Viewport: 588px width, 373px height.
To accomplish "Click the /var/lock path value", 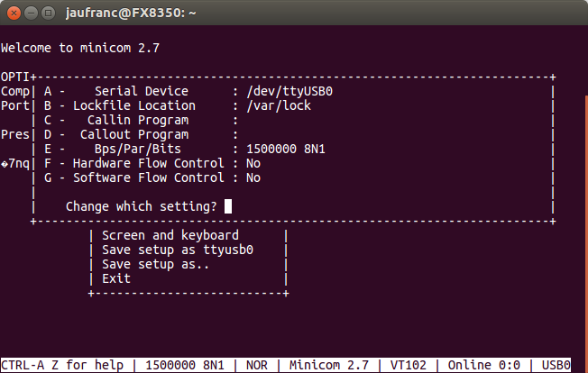I will point(279,106).
